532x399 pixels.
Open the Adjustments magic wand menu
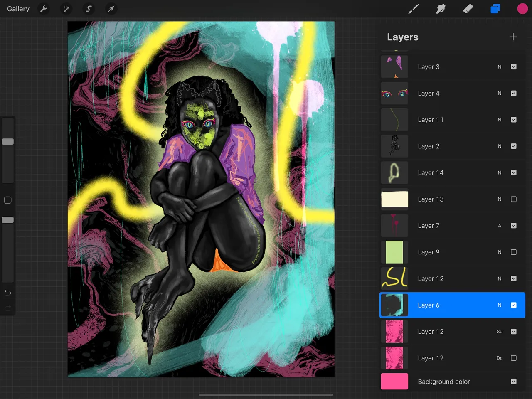coord(66,9)
